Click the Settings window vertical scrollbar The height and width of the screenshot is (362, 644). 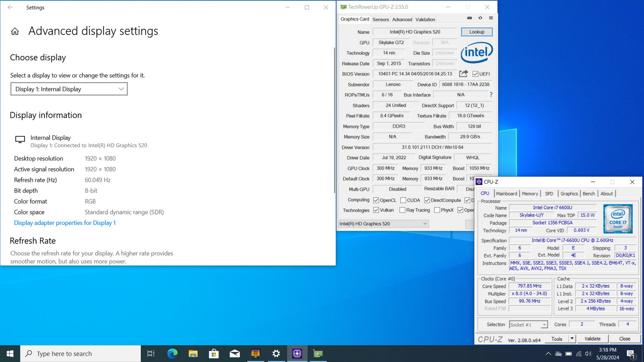pyautogui.click(x=334, y=121)
